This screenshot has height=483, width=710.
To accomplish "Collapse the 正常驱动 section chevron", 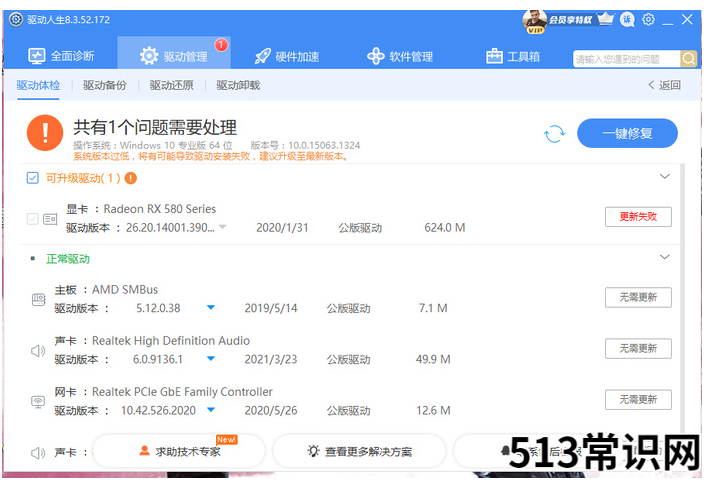I will point(664,257).
